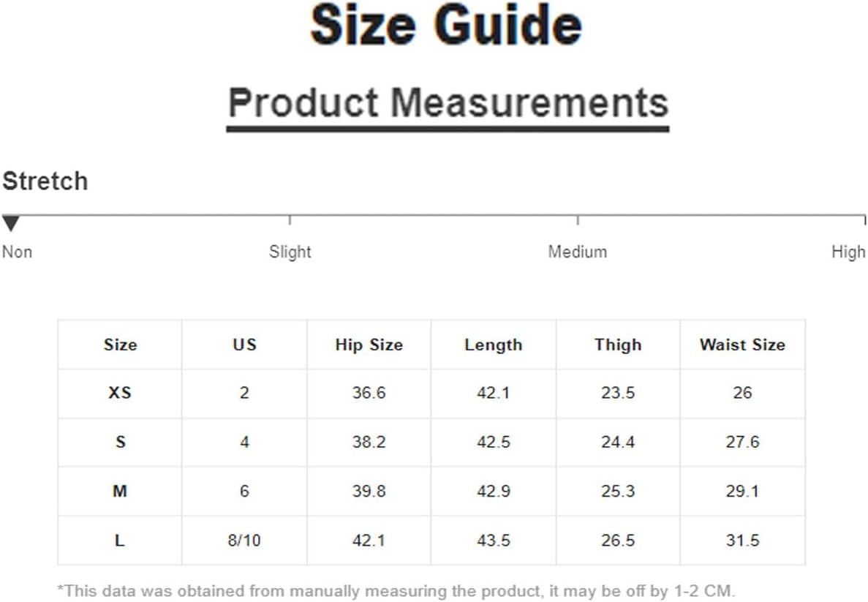Viewport: 868px width, 602px height.
Task: Select the High stretch label
Action: point(848,252)
